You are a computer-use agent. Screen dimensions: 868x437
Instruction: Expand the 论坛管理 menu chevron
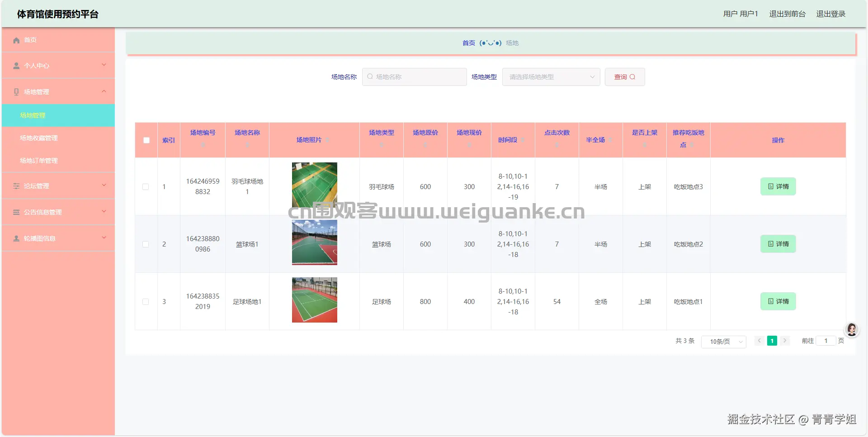[x=104, y=185]
